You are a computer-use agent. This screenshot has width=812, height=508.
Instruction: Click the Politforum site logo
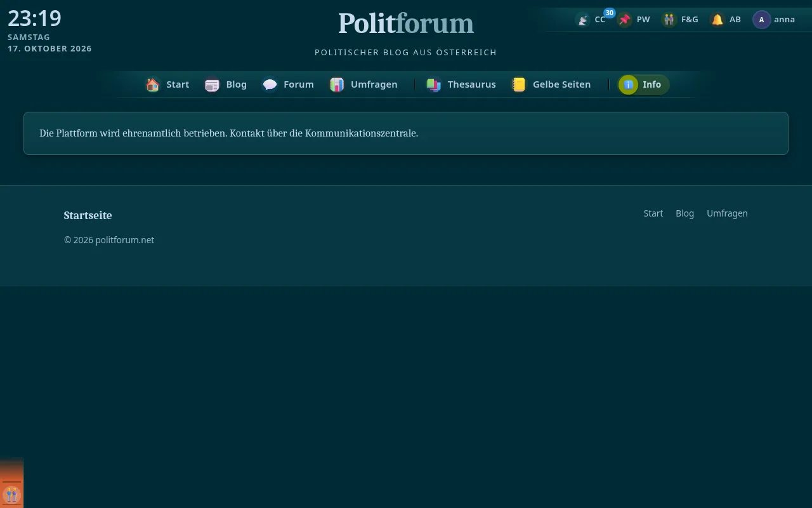coord(406,23)
